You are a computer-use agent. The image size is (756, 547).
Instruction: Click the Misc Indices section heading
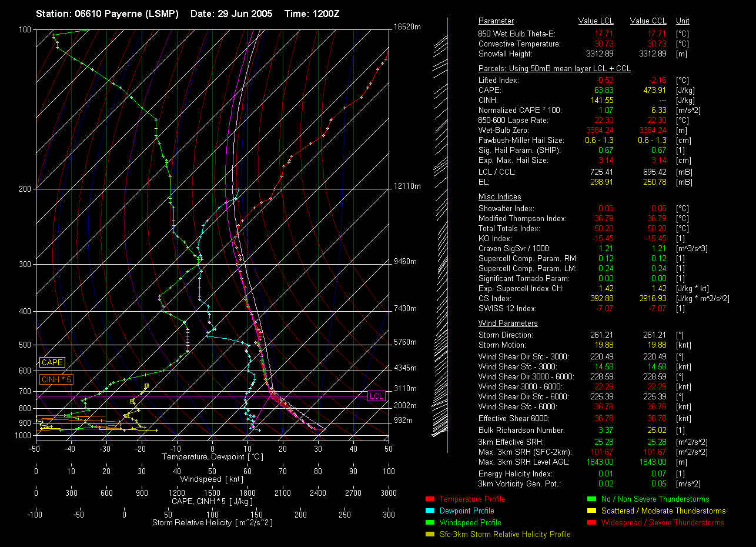[500, 197]
